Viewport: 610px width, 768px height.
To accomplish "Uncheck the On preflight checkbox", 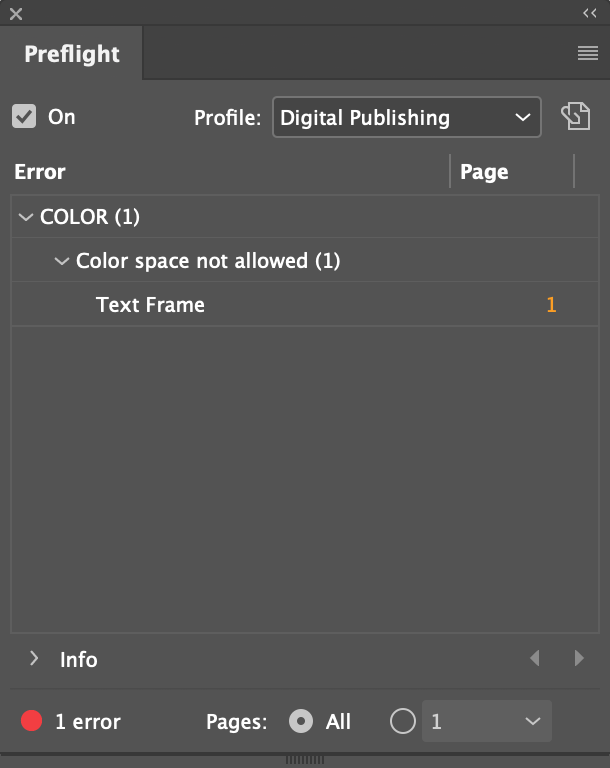I will pos(24,116).
